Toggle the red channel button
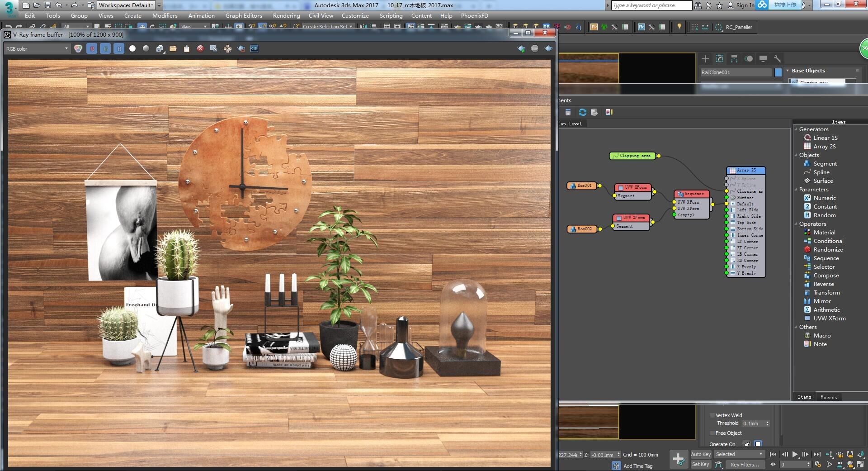 tap(92, 48)
